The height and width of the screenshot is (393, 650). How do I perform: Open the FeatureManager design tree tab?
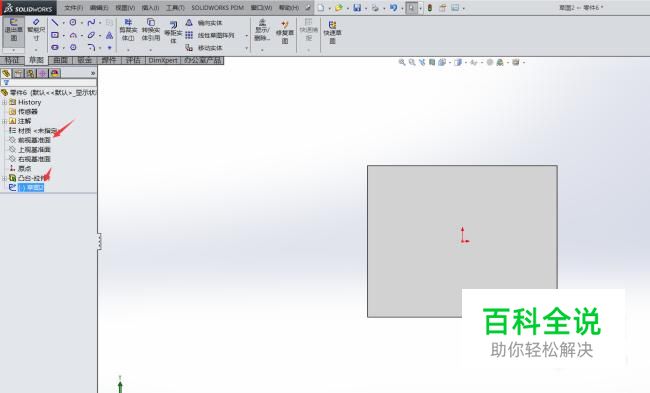click(x=6, y=73)
